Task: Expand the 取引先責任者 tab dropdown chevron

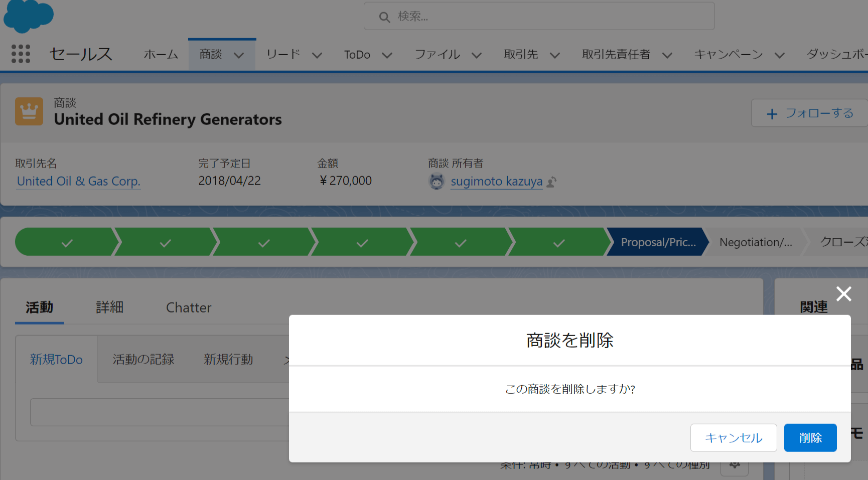Action: (x=667, y=55)
